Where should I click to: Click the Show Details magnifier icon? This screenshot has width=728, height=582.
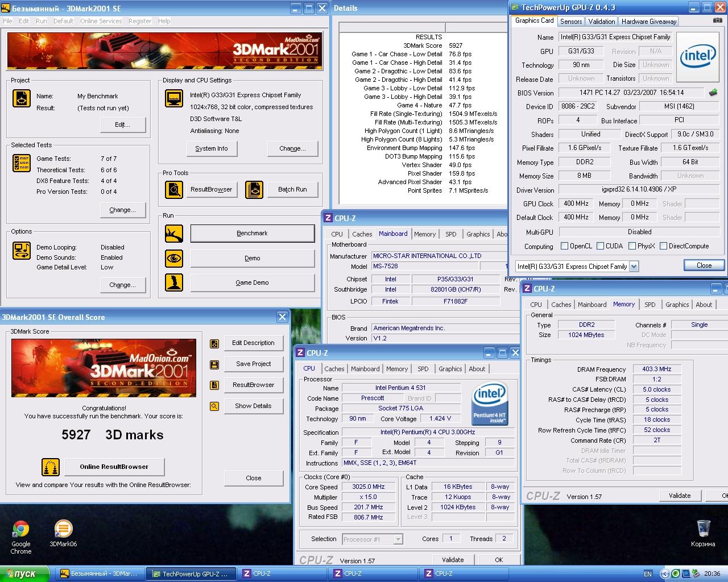[x=214, y=406]
